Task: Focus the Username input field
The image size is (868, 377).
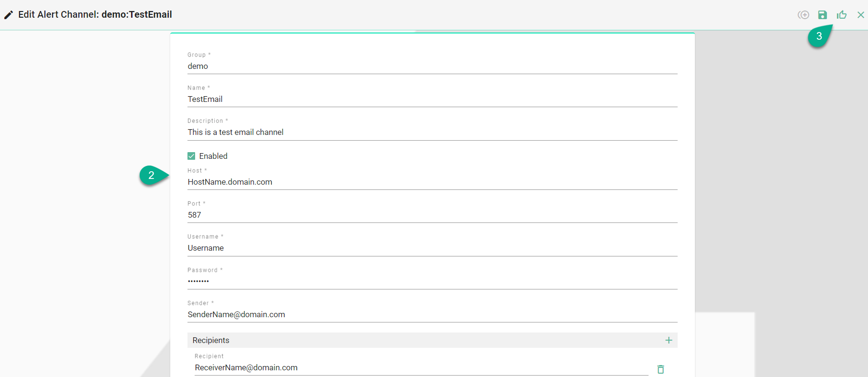Action: point(432,248)
